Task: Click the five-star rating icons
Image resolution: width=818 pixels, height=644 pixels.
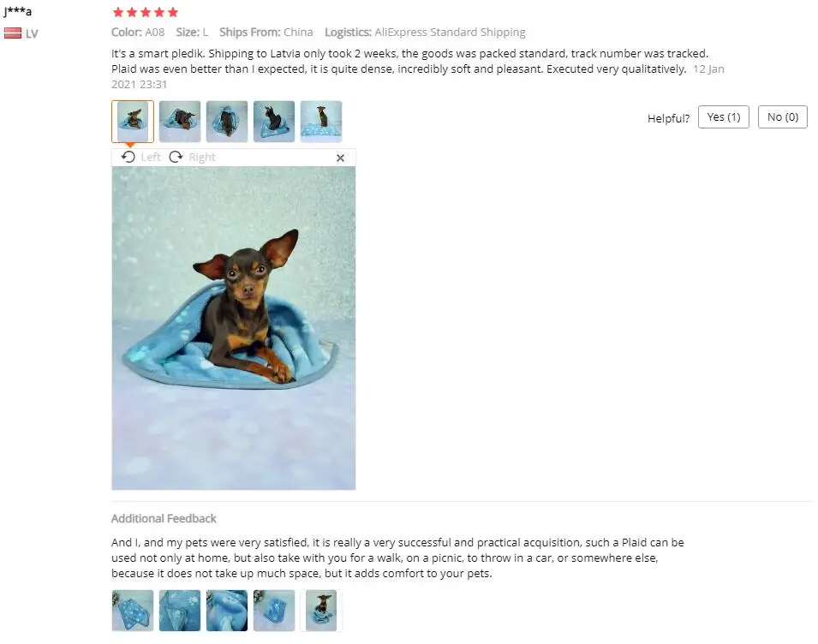Action: click(x=146, y=12)
